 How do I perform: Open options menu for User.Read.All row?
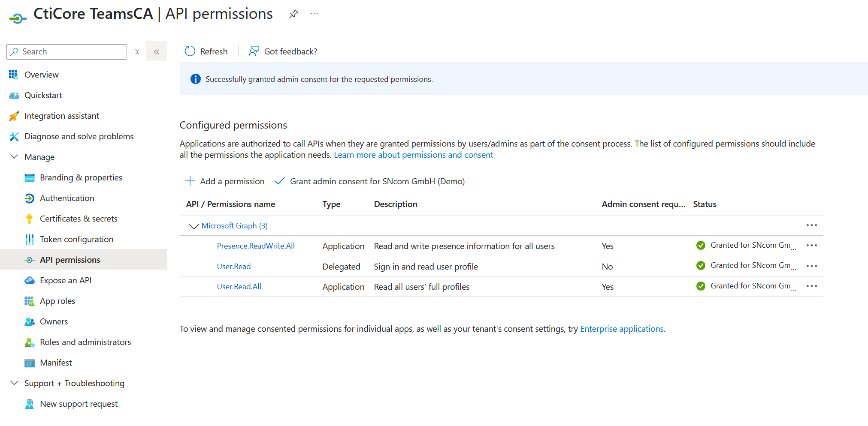(x=811, y=286)
